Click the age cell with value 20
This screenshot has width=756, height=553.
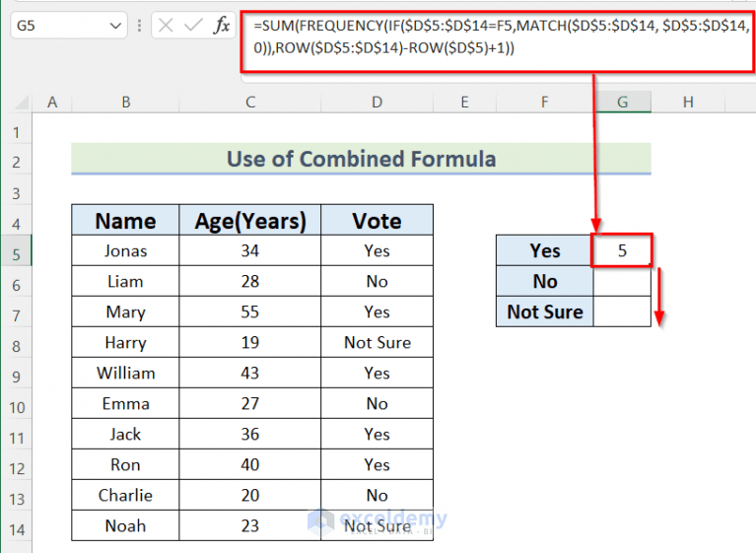pos(249,495)
